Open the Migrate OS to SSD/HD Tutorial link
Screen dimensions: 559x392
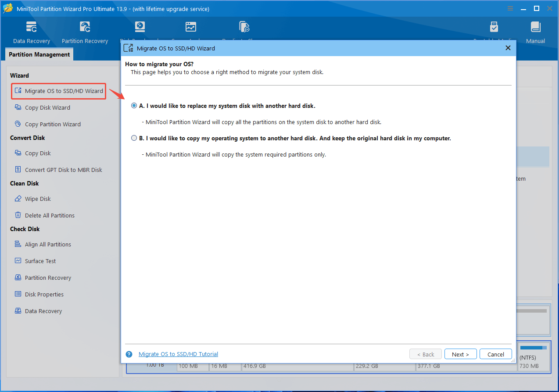(178, 354)
